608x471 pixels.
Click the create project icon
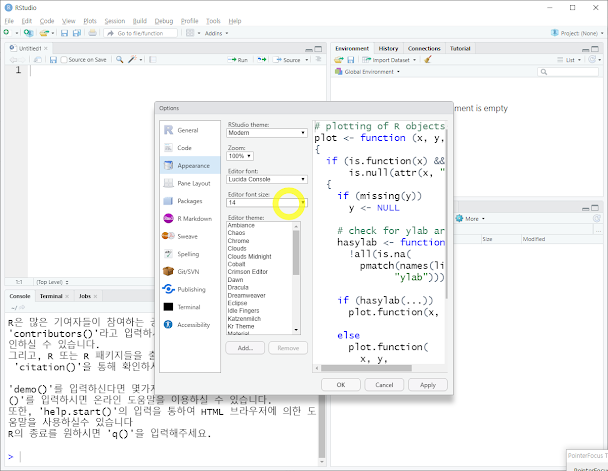(x=28, y=33)
